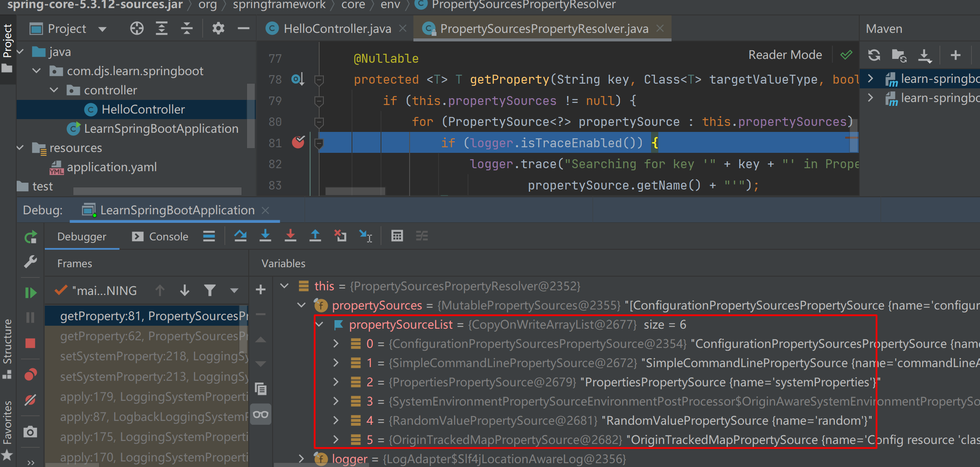
Task: Take a thread dump with the camera icon
Action: tap(30, 432)
